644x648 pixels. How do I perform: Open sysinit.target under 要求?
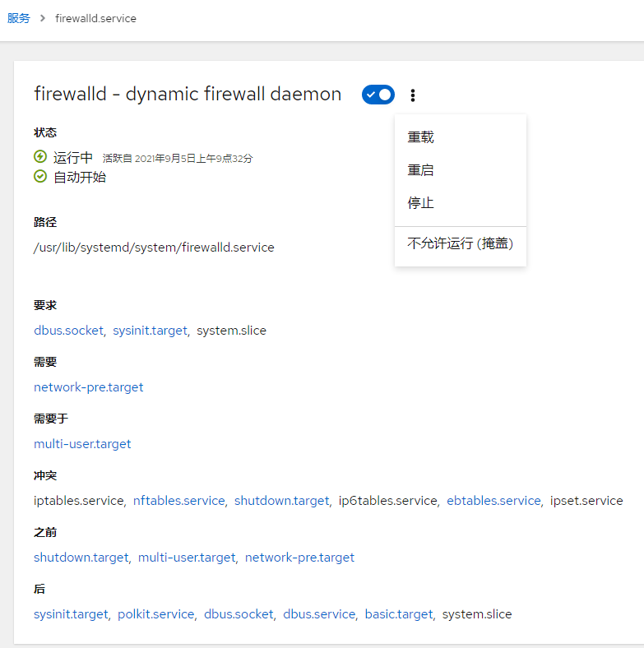click(x=150, y=331)
